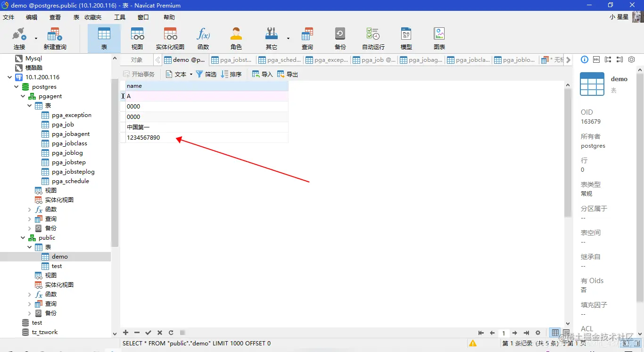Refresh the table data

[171, 333]
